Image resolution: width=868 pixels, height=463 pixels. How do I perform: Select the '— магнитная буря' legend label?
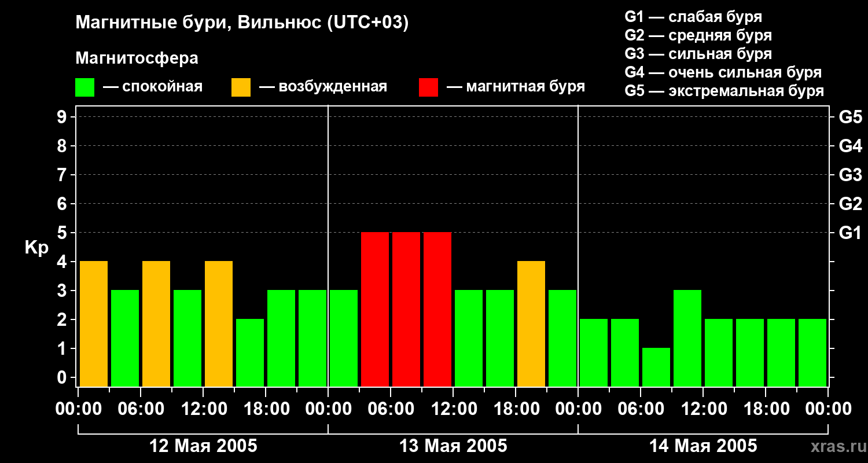coord(516,87)
